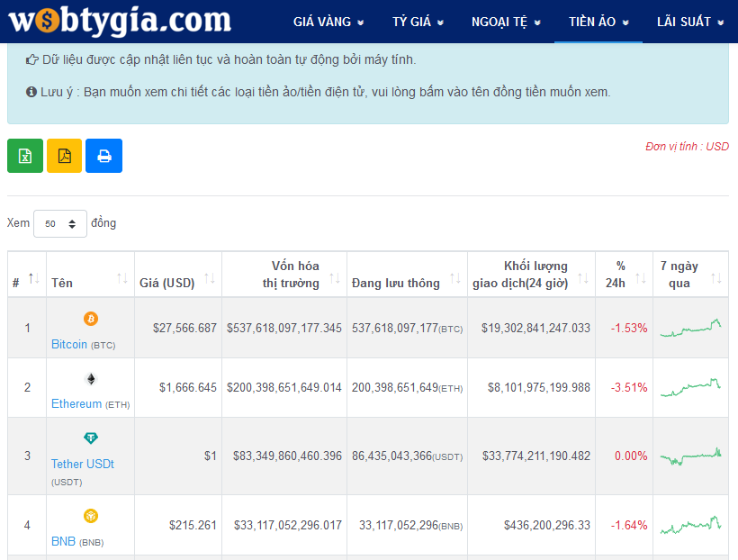Open the GIÁ VÀNG dropdown menu
The image size is (738, 560).
pos(328,22)
